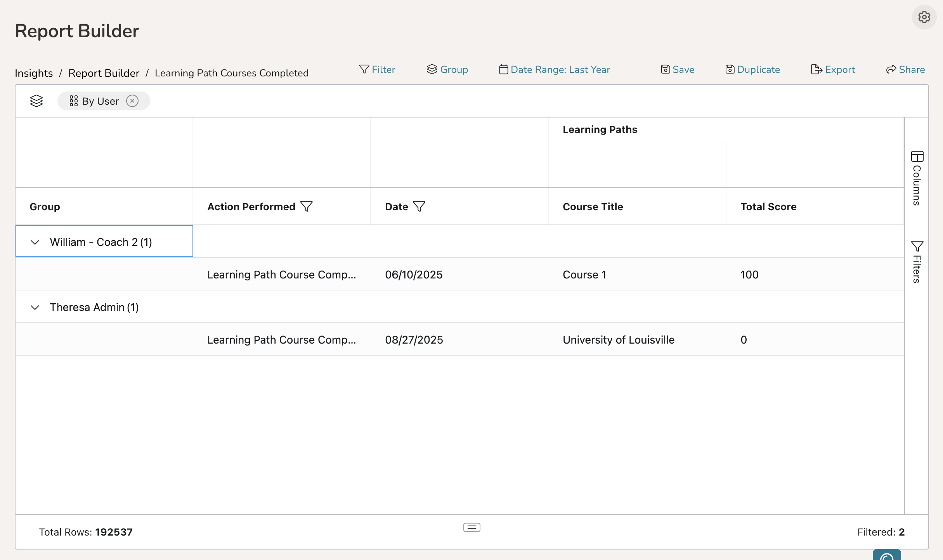
Task: Sort by Total Score column header
Action: (x=768, y=207)
